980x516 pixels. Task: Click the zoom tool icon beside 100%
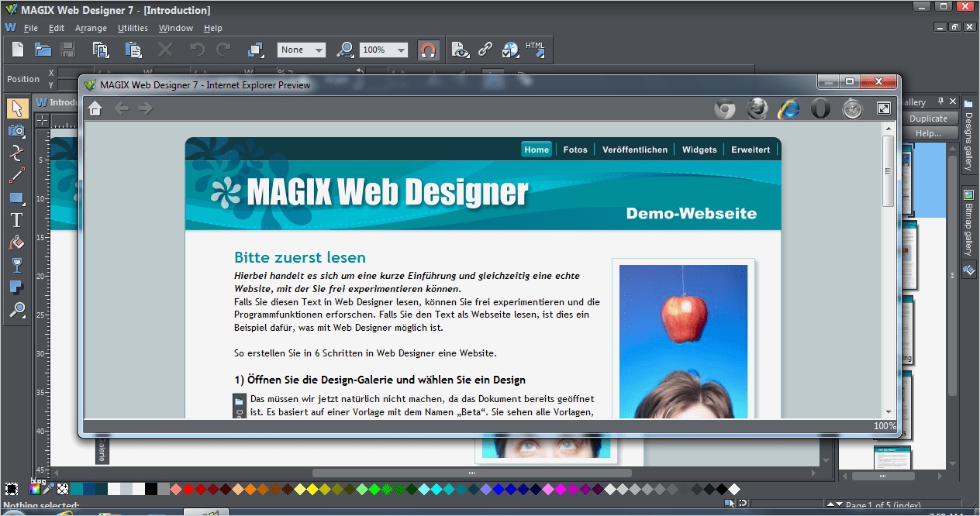point(346,50)
